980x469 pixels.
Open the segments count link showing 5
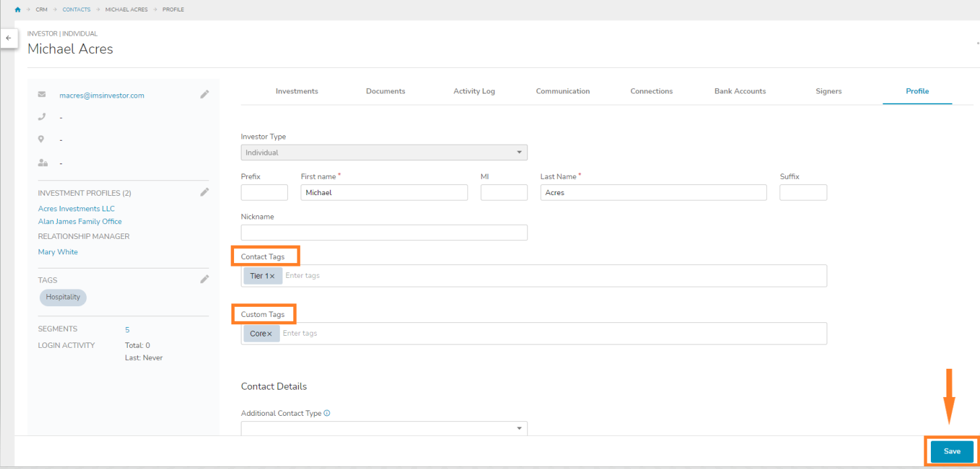(x=127, y=329)
